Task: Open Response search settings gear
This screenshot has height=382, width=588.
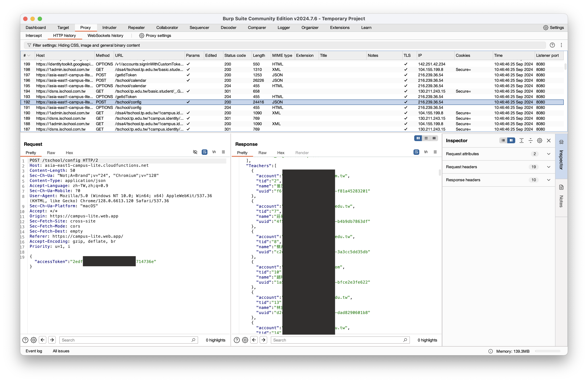Action: pos(245,340)
